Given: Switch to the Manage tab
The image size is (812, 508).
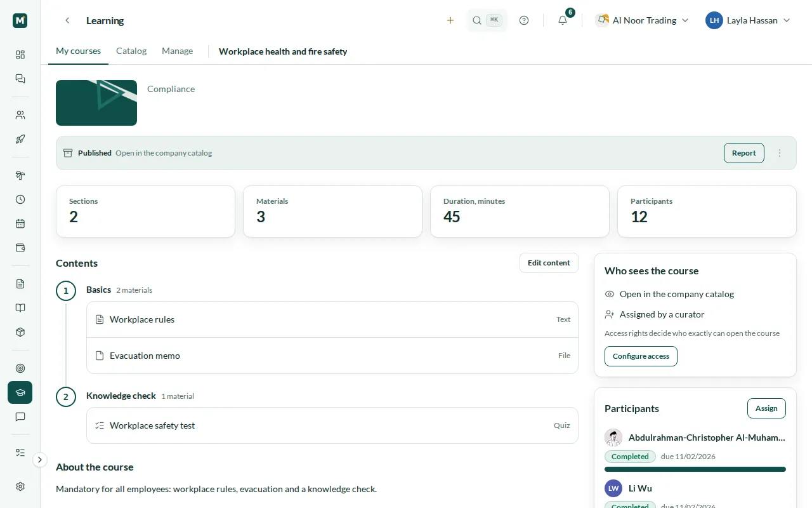Looking at the screenshot, I should pos(177,51).
